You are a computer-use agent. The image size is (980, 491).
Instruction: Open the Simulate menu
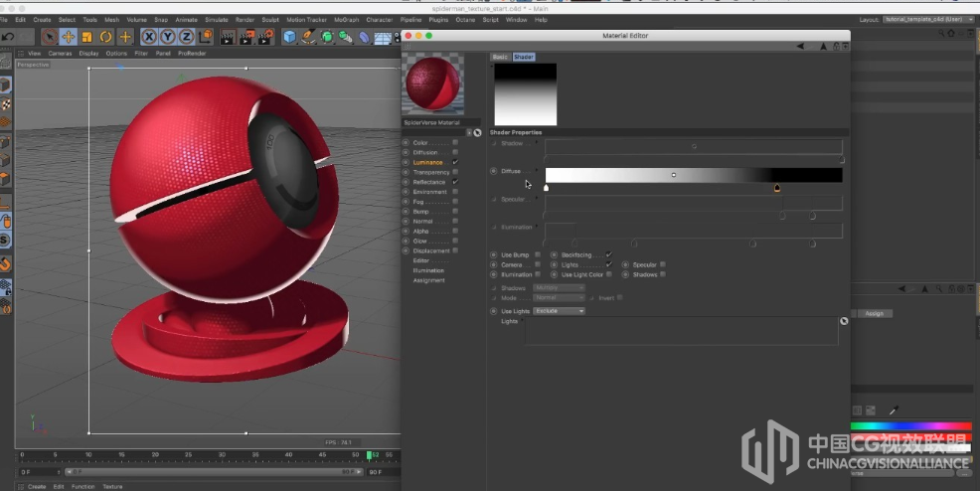217,19
